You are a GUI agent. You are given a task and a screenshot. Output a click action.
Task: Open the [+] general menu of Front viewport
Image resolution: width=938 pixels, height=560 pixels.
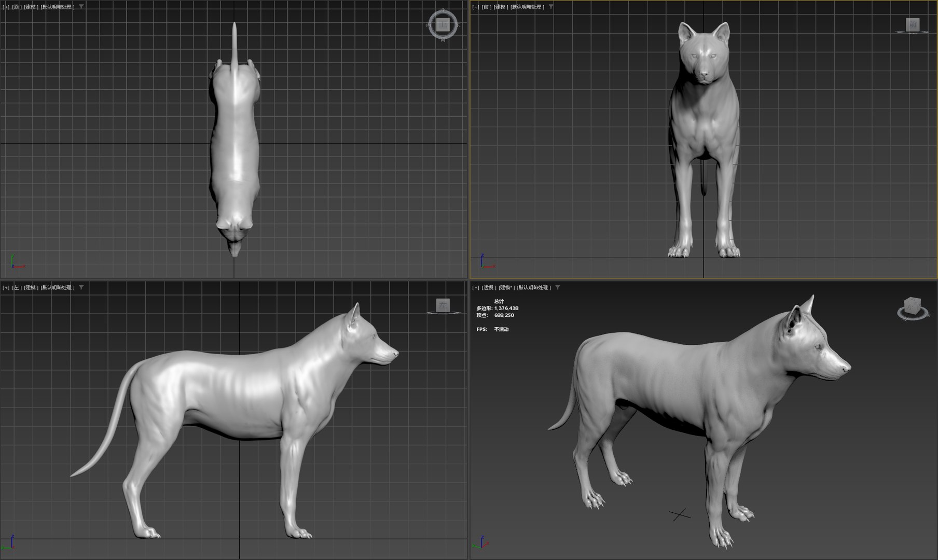pos(476,7)
